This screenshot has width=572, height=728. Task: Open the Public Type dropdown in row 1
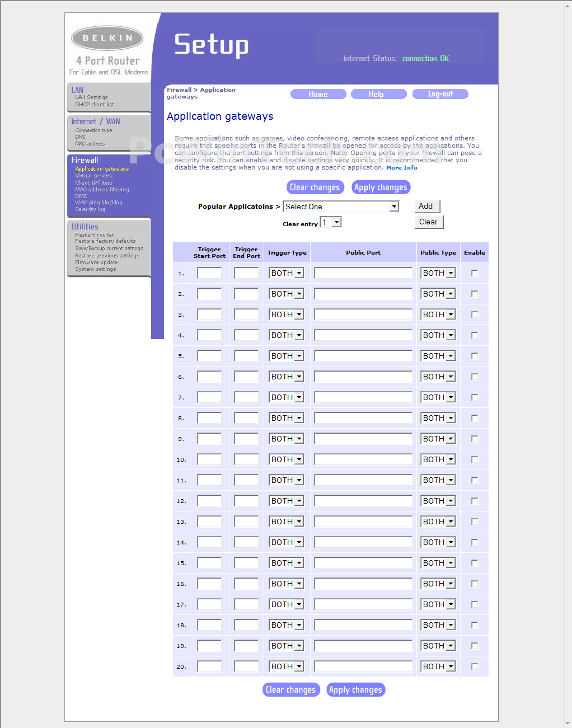pyautogui.click(x=438, y=273)
